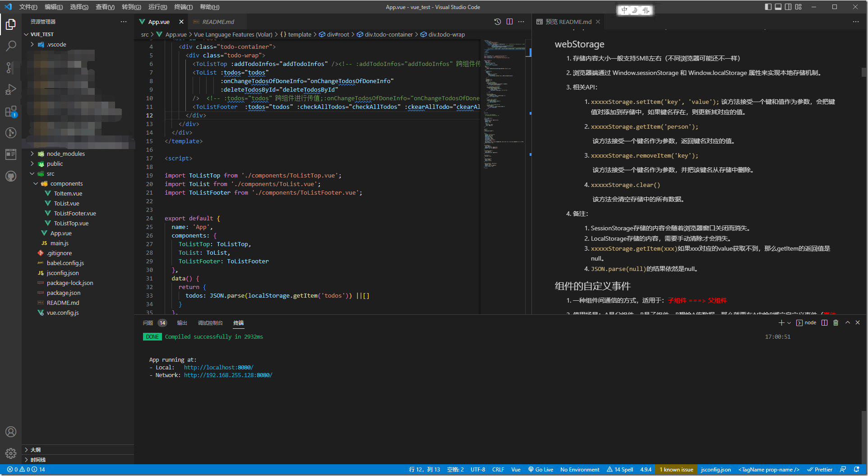Open the Source Control view
The height and width of the screenshot is (476, 868).
[x=11, y=68]
